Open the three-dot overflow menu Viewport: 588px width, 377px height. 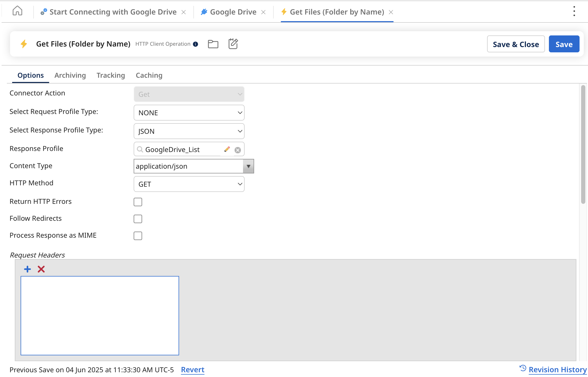tap(574, 11)
